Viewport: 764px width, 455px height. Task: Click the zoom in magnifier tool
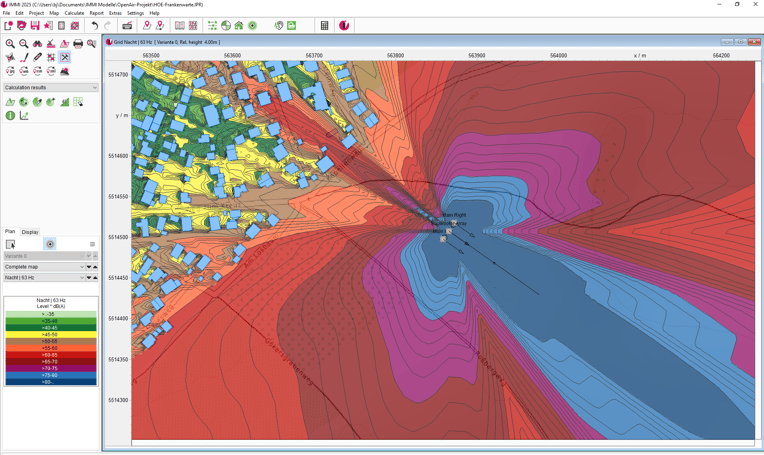point(10,44)
